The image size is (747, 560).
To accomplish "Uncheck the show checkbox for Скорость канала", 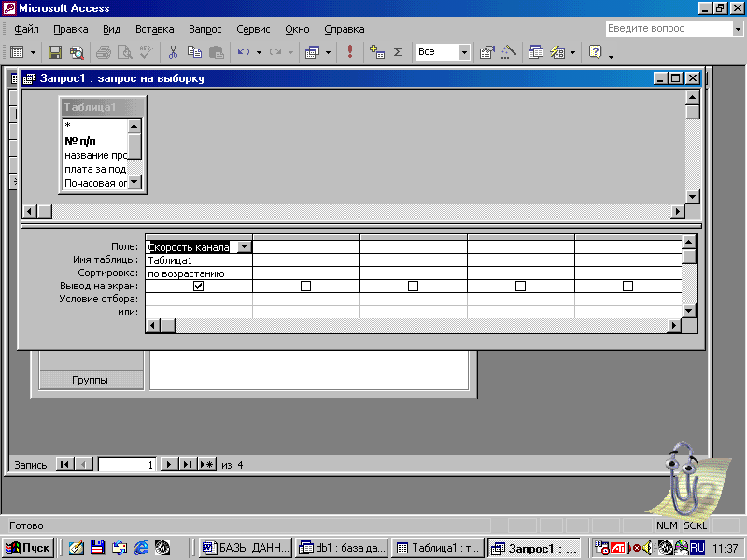I will click(x=199, y=286).
